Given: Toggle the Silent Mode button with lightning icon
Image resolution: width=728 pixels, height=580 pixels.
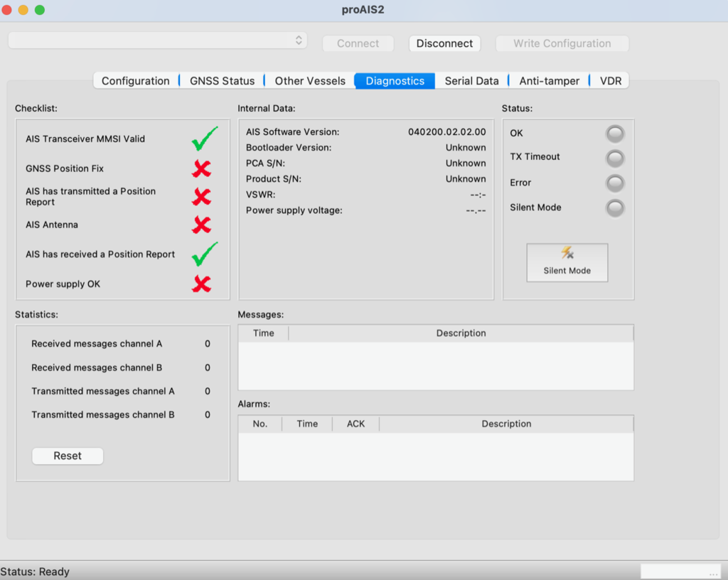Looking at the screenshot, I should 567,262.
